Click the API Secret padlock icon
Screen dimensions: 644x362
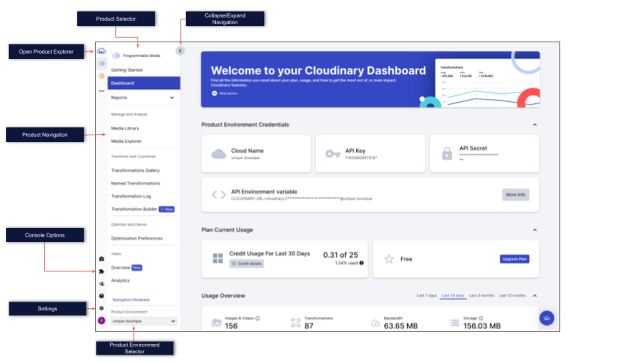(447, 154)
